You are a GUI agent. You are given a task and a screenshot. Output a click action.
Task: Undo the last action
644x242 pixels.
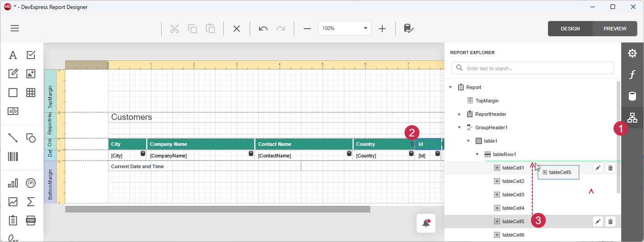pyautogui.click(x=263, y=29)
